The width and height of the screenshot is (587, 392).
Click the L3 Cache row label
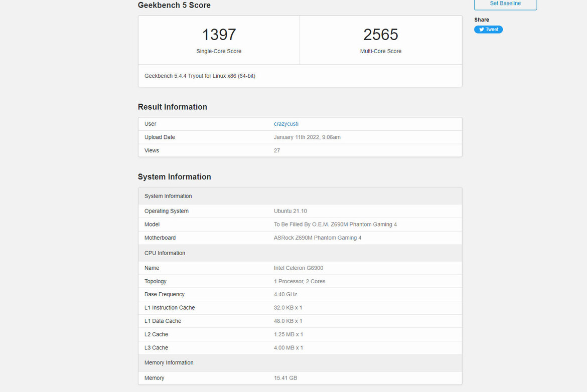156,348
